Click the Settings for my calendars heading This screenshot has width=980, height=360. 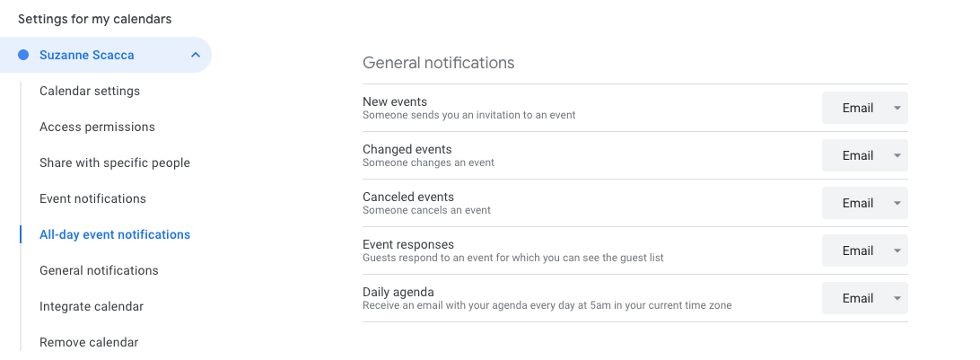pos(94,19)
